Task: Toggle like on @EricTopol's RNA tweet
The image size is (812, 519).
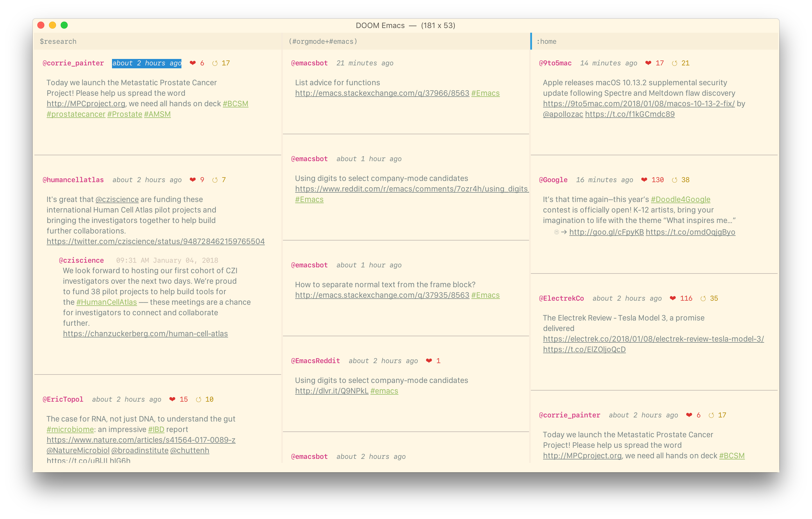Action: click(x=172, y=399)
